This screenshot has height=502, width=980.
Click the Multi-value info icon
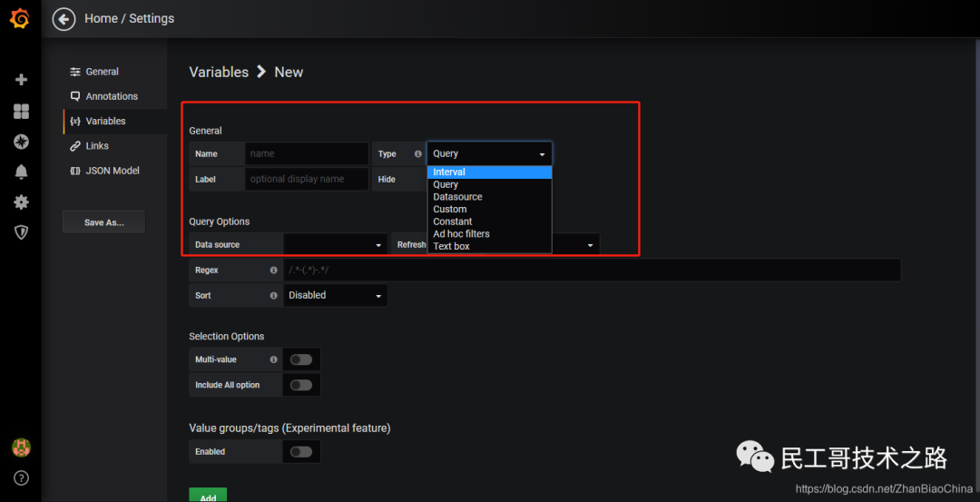point(273,360)
